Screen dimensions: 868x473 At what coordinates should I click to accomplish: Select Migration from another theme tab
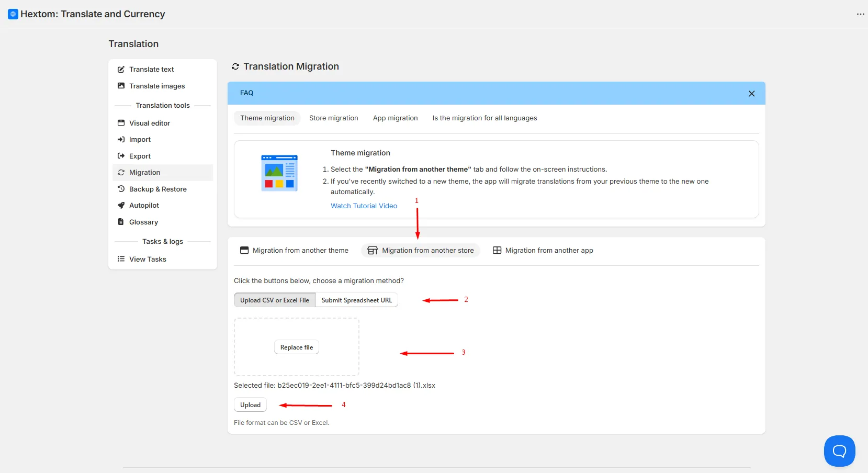pos(294,251)
